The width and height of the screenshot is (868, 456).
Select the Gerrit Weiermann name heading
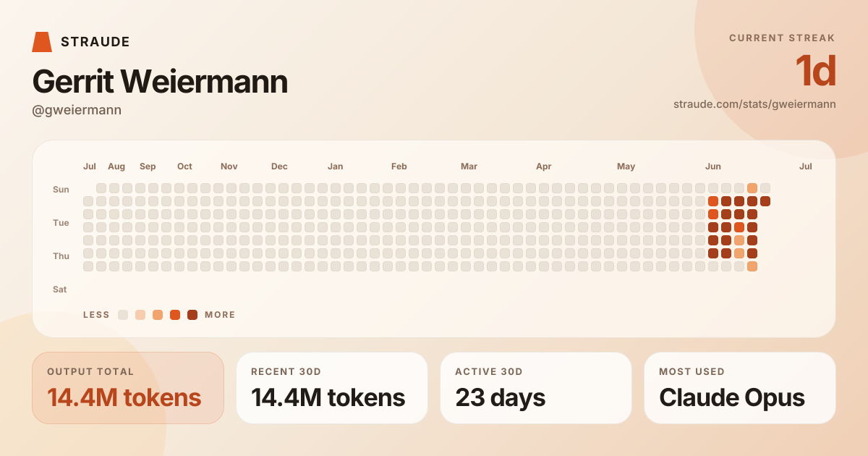pos(160,81)
